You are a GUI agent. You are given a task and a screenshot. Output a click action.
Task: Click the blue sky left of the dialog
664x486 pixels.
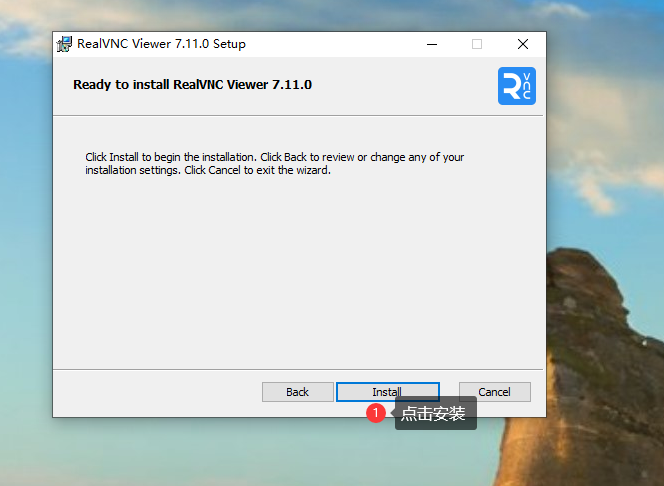pos(25,200)
